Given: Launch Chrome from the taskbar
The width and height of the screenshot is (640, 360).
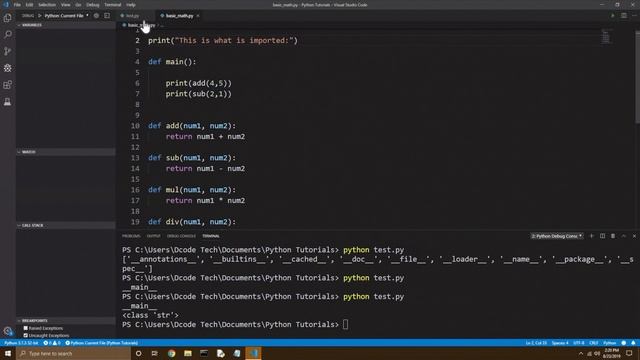Looking at the screenshot, I should tap(171, 353).
